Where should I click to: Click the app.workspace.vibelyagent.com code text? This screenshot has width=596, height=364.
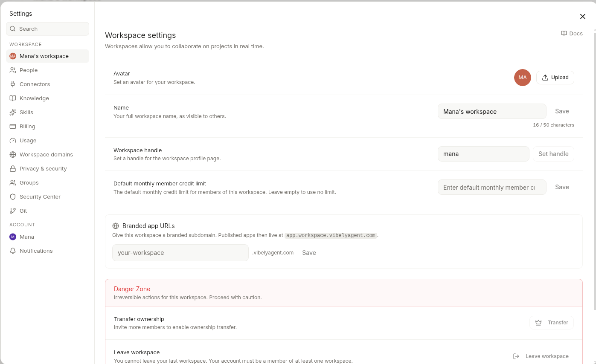(x=331, y=235)
